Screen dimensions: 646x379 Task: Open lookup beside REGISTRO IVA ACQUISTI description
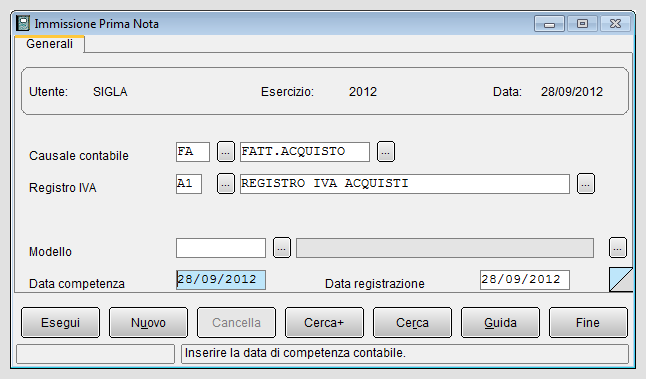(x=586, y=184)
